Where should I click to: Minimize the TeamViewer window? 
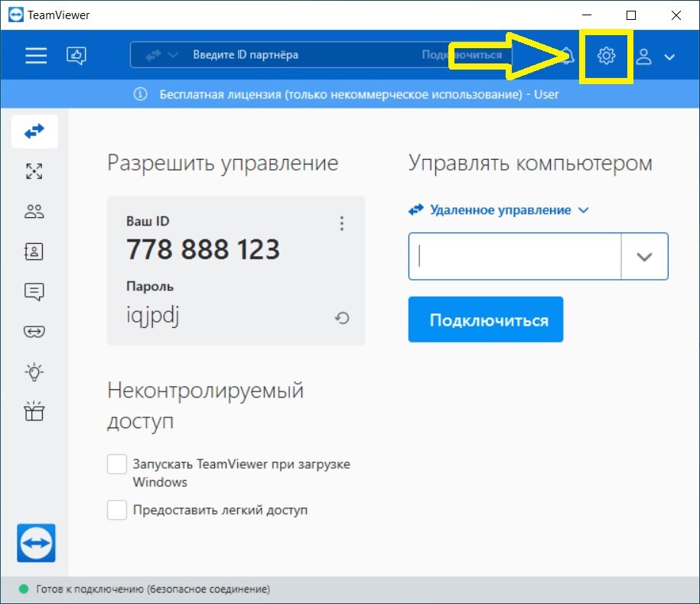[x=587, y=15]
